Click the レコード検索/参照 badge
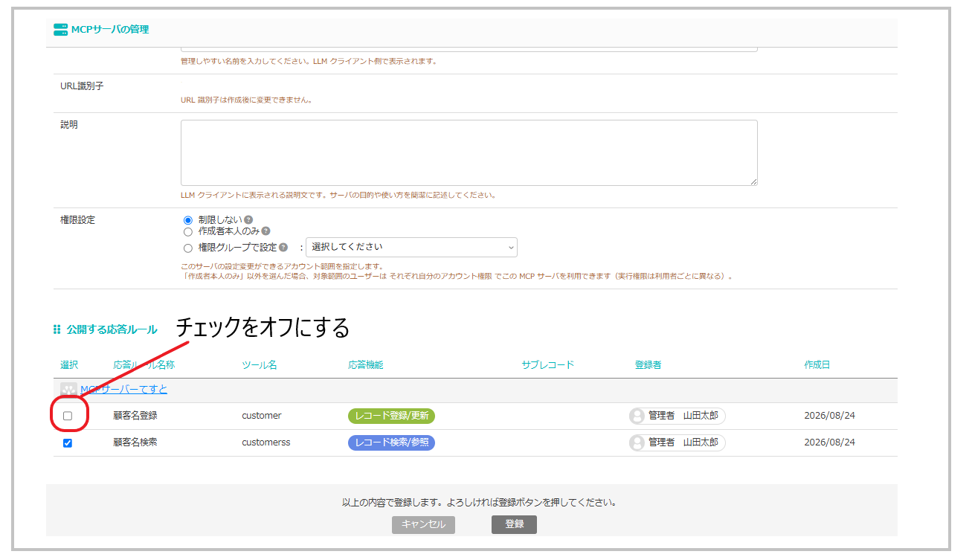The height and width of the screenshot is (560, 972). point(391,442)
